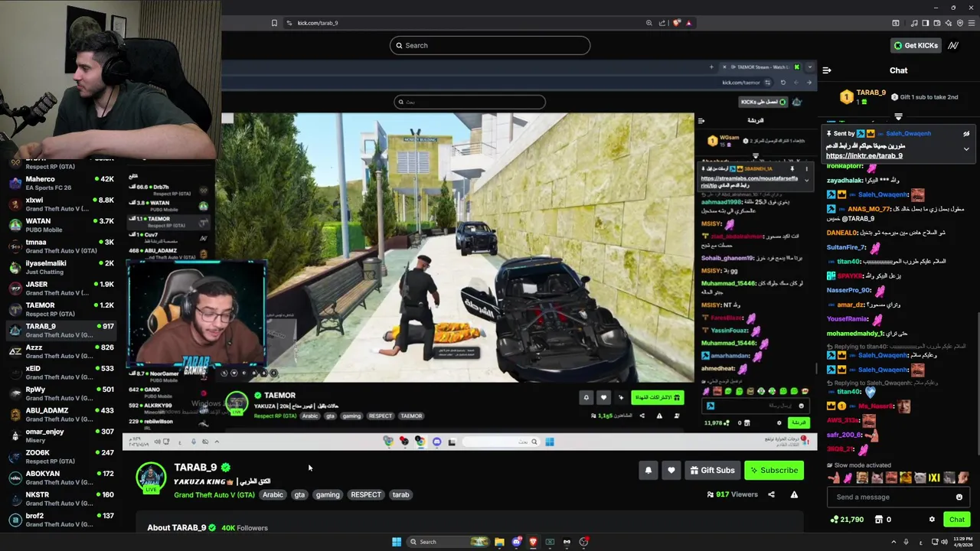Click the gta tag under TARAB_9
The height and width of the screenshot is (551, 980).
299,494
